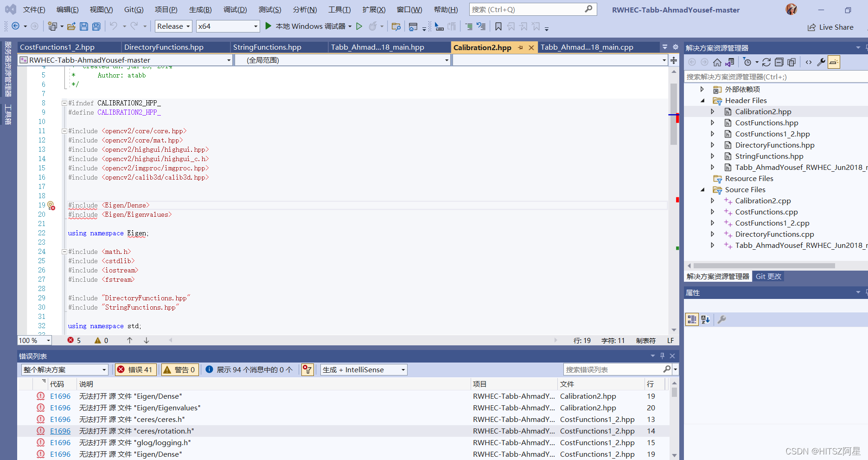Click the Solution Explorer search box

pyautogui.click(x=775, y=77)
